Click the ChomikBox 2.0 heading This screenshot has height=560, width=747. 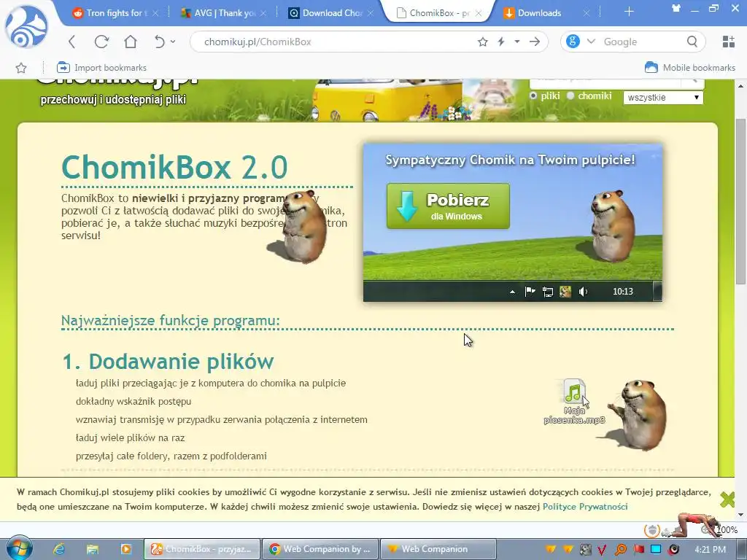click(174, 167)
